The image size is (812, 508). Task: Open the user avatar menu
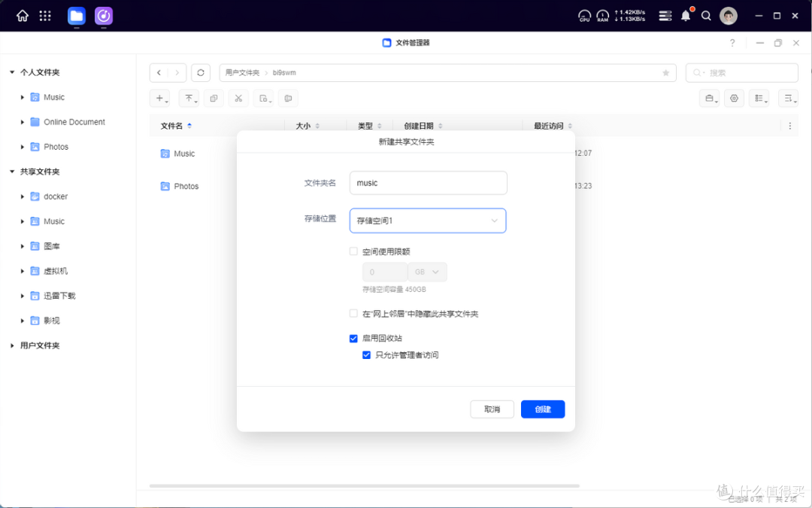tap(728, 16)
